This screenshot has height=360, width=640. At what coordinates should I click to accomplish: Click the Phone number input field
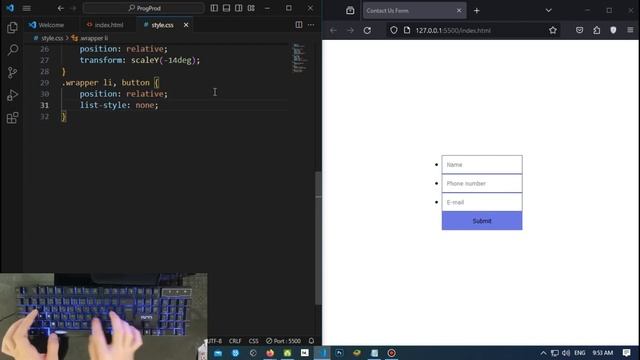point(482,183)
